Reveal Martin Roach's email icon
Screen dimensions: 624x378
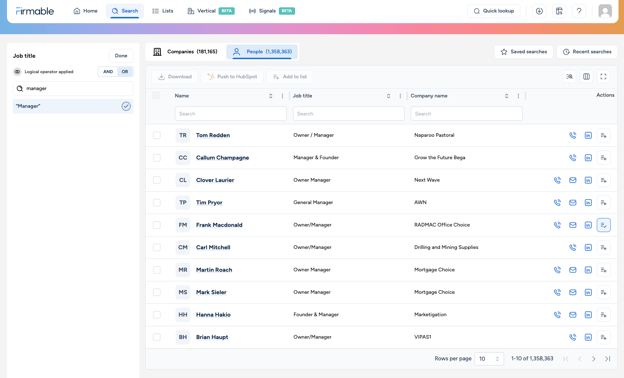[573, 270]
